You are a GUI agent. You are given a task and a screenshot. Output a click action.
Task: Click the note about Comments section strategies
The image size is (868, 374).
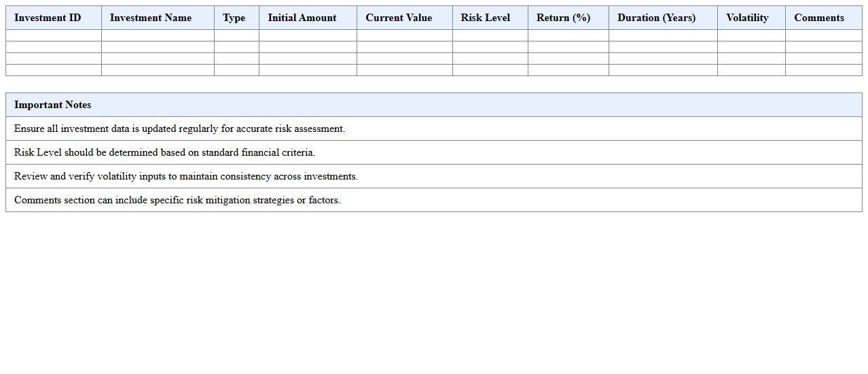pyautogui.click(x=434, y=200)
